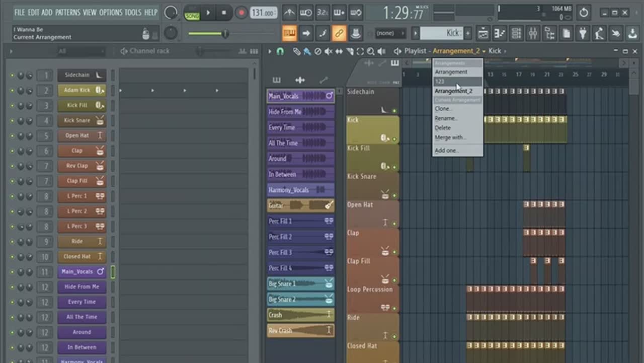This screenshot has height=363, width=644.
Task: Toggle the metronome icon
Action: [x=289, y=13]
